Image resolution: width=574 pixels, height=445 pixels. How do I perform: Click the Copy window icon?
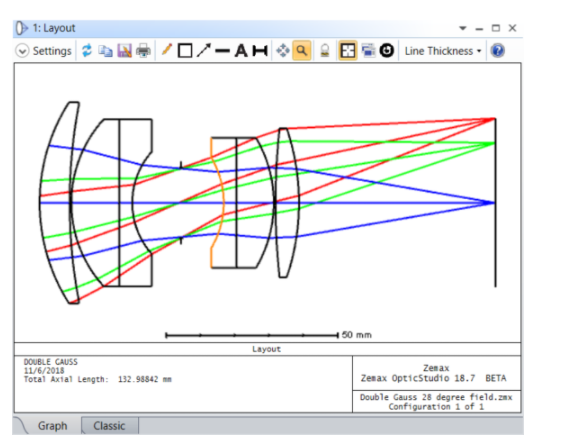click(105, 51)
